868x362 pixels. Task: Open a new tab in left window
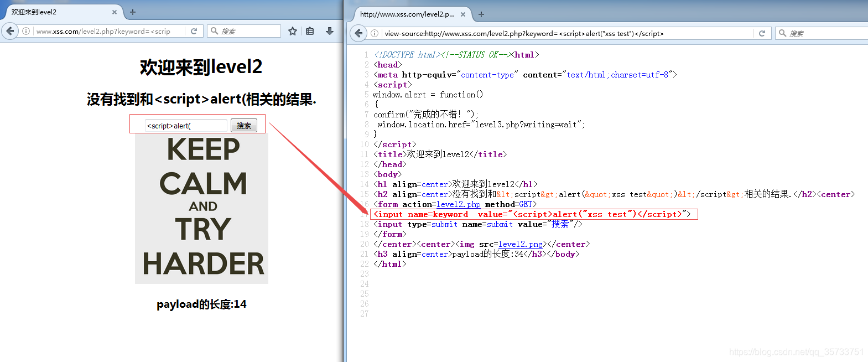click(133, 12)
